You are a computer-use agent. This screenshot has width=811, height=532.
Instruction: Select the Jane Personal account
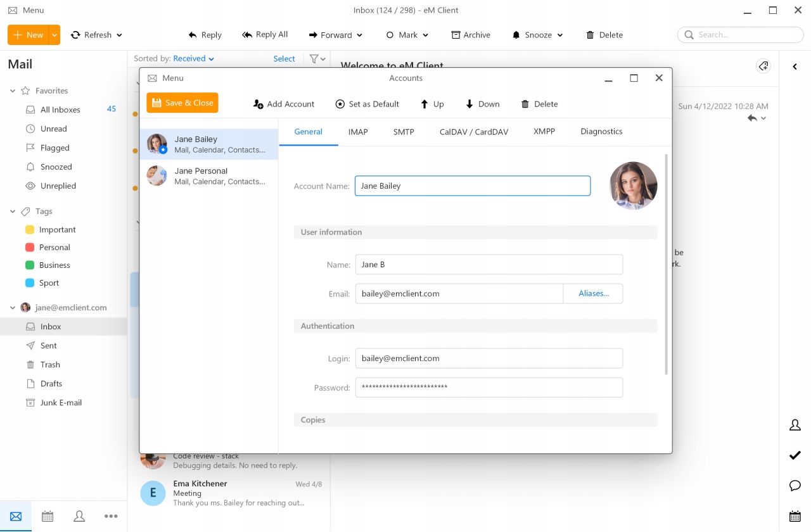[208, 176]
